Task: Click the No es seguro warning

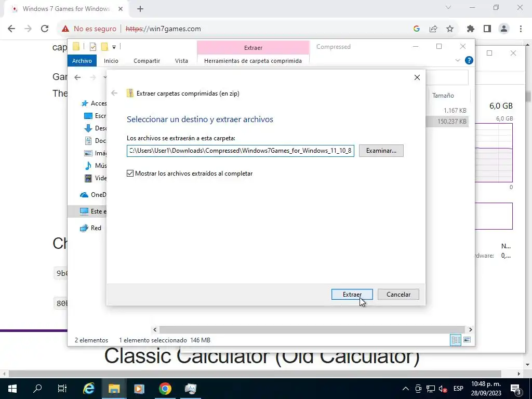Action: coord(89,29)
